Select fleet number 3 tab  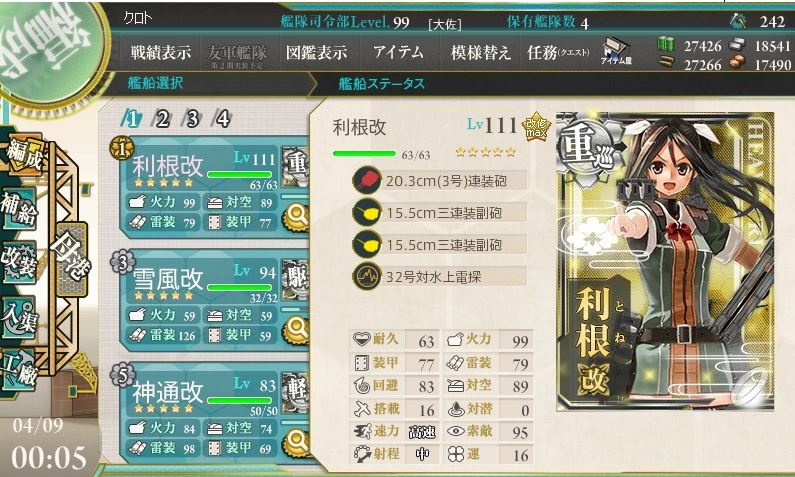tap(192, 119)
